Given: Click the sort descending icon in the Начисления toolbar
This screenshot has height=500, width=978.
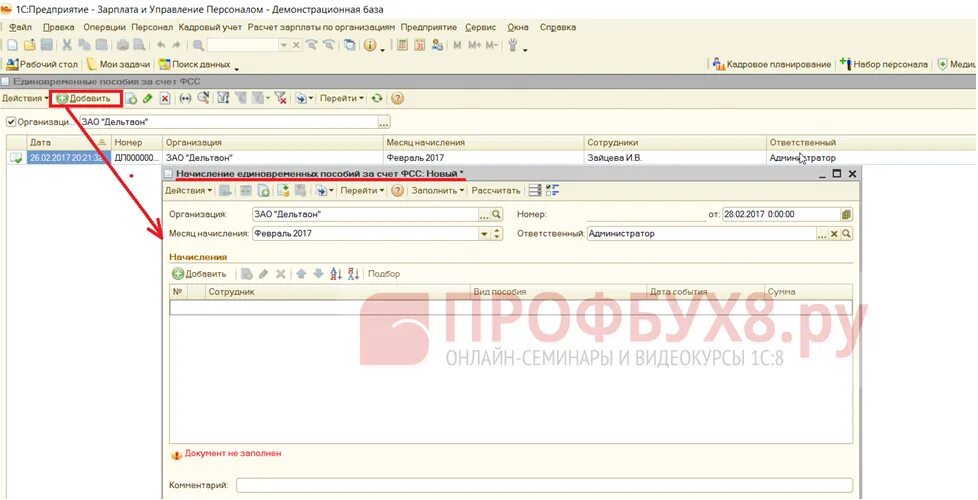Looking at the screenshot, I should click(354, 273).
